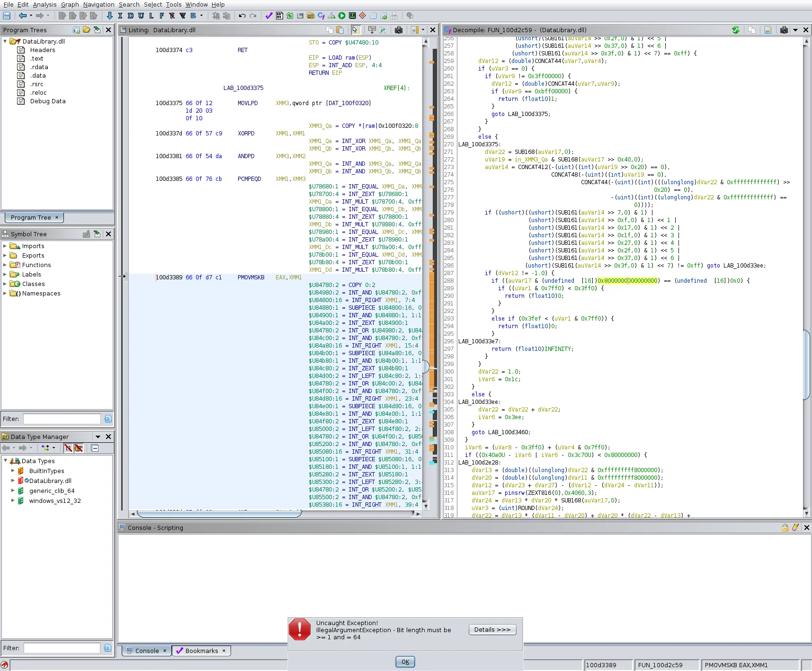This screenshot has height=671, width=812.
Task: Jump to next Undefined with U icon
Action: 141,16
